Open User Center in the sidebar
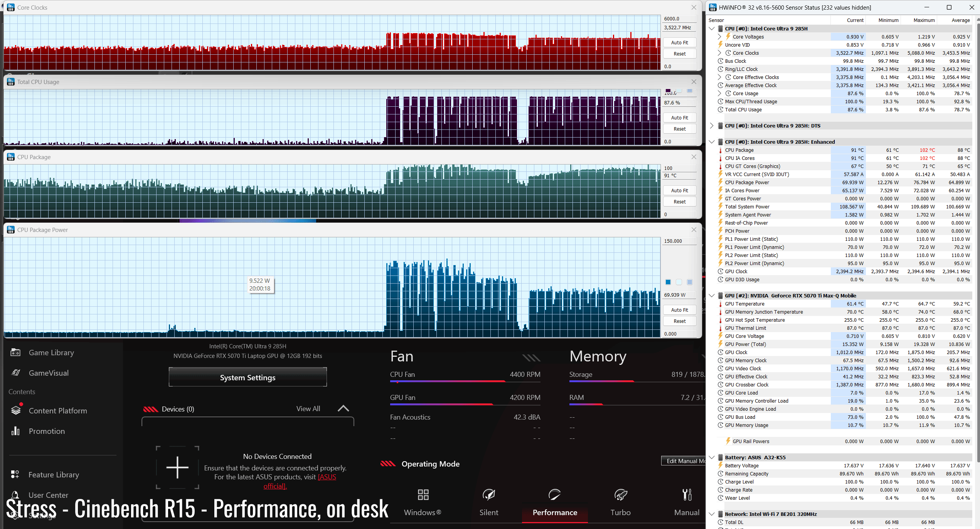 point(48,495)
